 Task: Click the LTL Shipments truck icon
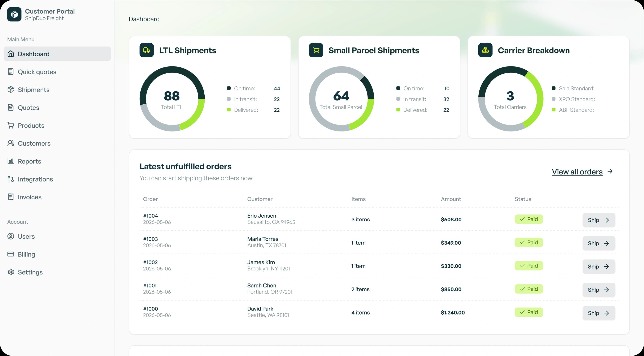click(x=147, y=50)
